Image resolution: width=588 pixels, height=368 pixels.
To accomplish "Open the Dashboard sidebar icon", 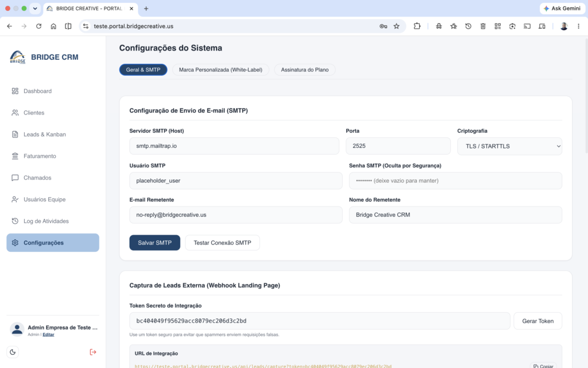I will (x=15, y=91).
